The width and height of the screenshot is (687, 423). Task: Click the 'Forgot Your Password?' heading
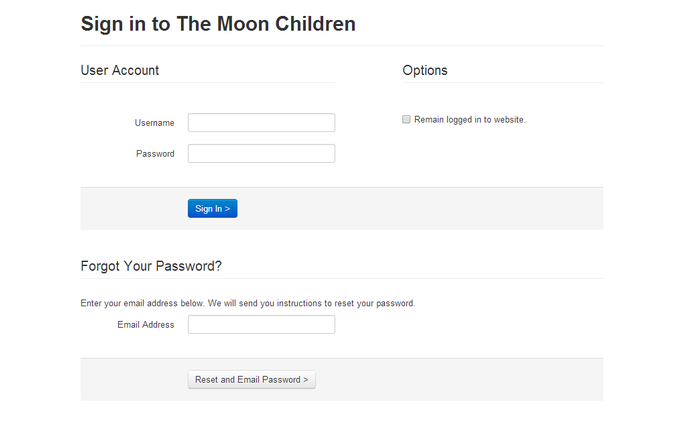[x=151, y=266]
